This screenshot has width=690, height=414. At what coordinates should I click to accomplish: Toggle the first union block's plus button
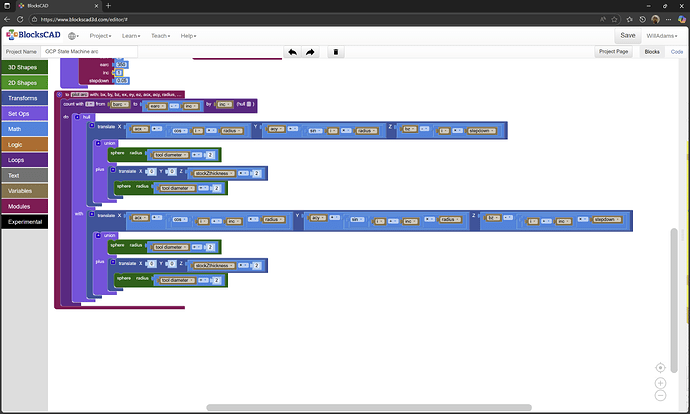point(98,143)
